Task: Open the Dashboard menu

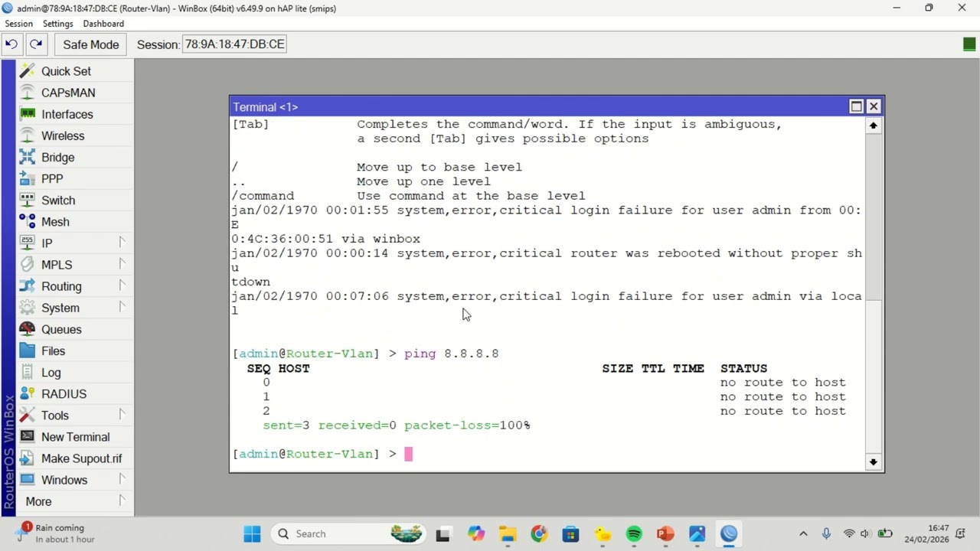Action: [103, 24]
